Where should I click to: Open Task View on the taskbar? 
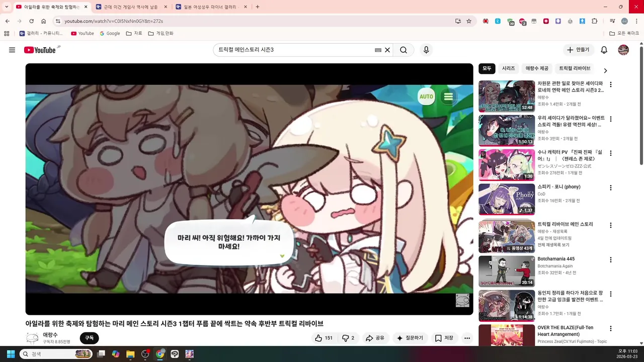[101, 354]
